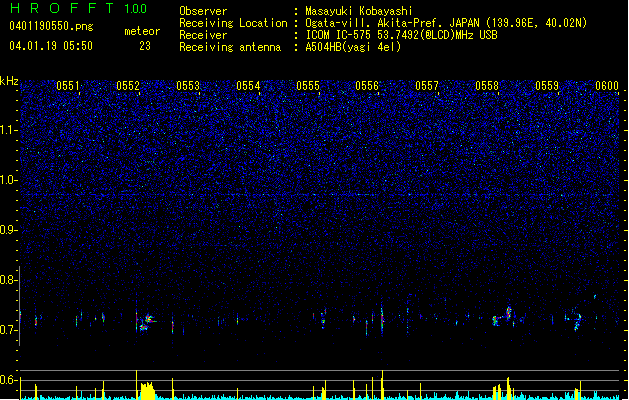Click the file name 0401190550.png

point(51,26)
